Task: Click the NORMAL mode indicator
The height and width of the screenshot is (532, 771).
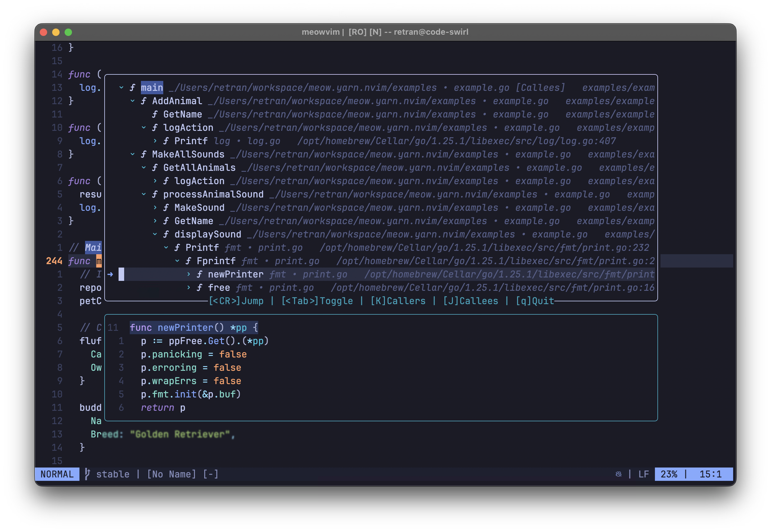Action: click(x=57, y=474)
